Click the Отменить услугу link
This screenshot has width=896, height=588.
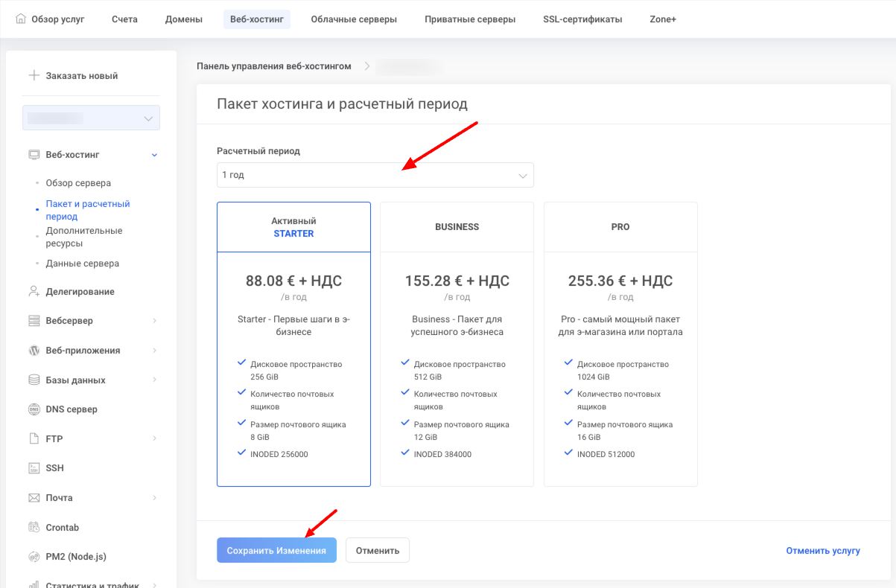click(822, 551)
